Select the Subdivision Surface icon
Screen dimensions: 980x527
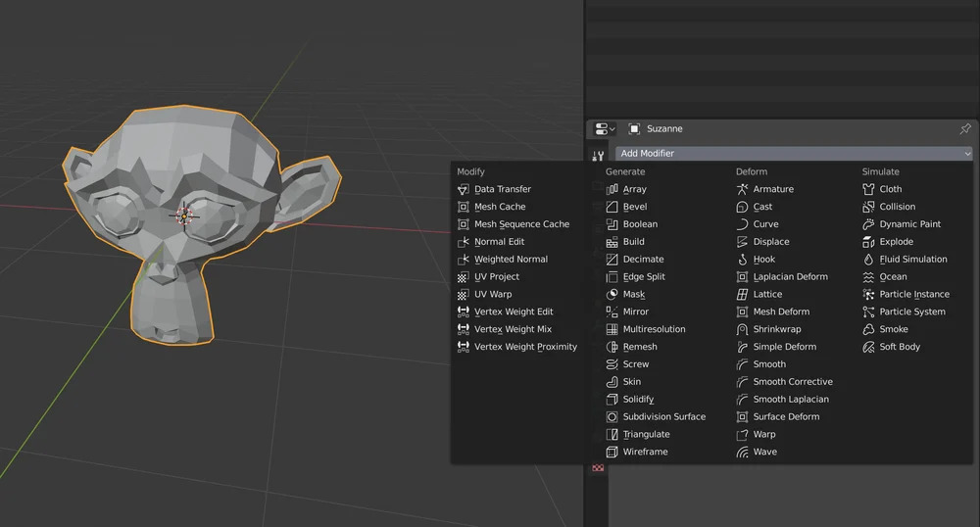click(612, 417)
